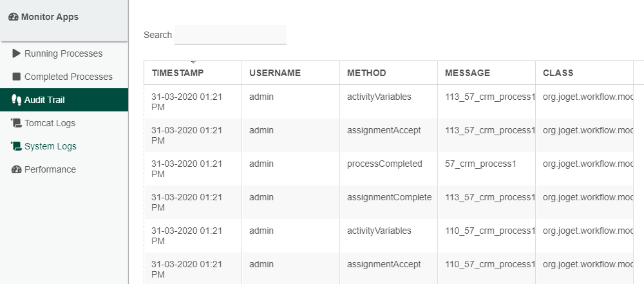Click the Completed Processes square stop icon

tap(17, 77)
